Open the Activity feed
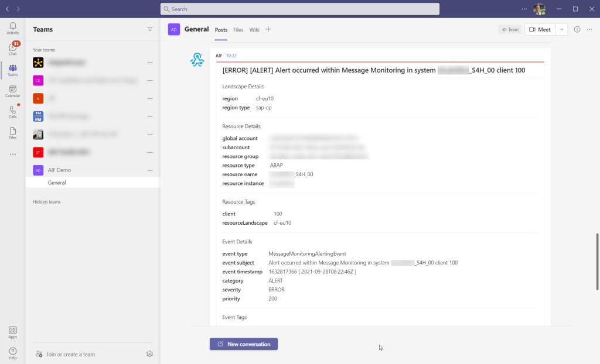 pos(13,28)
